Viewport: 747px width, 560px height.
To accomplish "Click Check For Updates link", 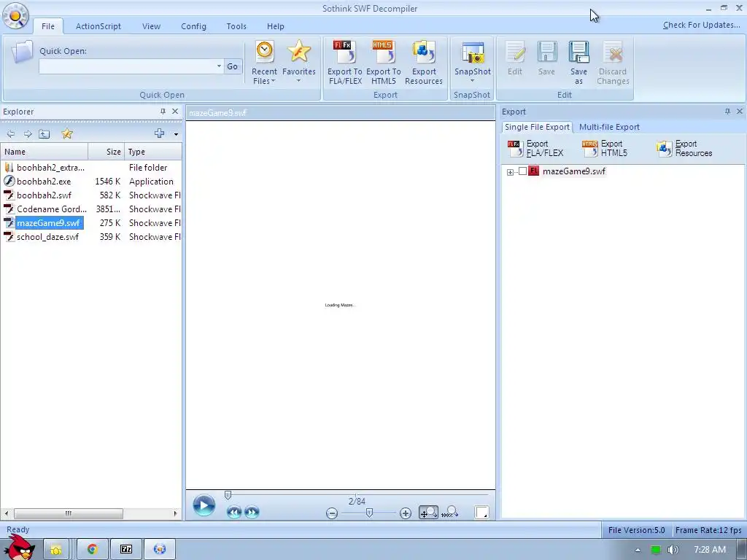I will point(701,25).
